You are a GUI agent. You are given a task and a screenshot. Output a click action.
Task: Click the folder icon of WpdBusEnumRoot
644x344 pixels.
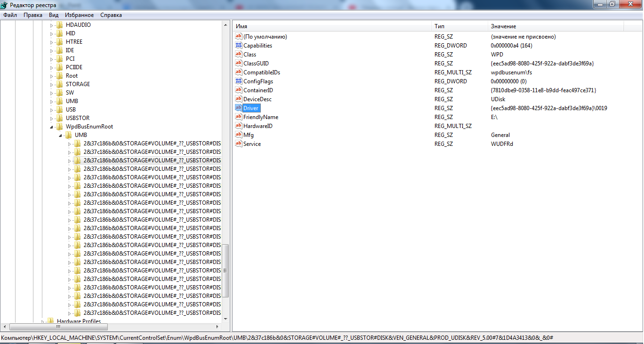pyautogui.click(x=59, y=127)
